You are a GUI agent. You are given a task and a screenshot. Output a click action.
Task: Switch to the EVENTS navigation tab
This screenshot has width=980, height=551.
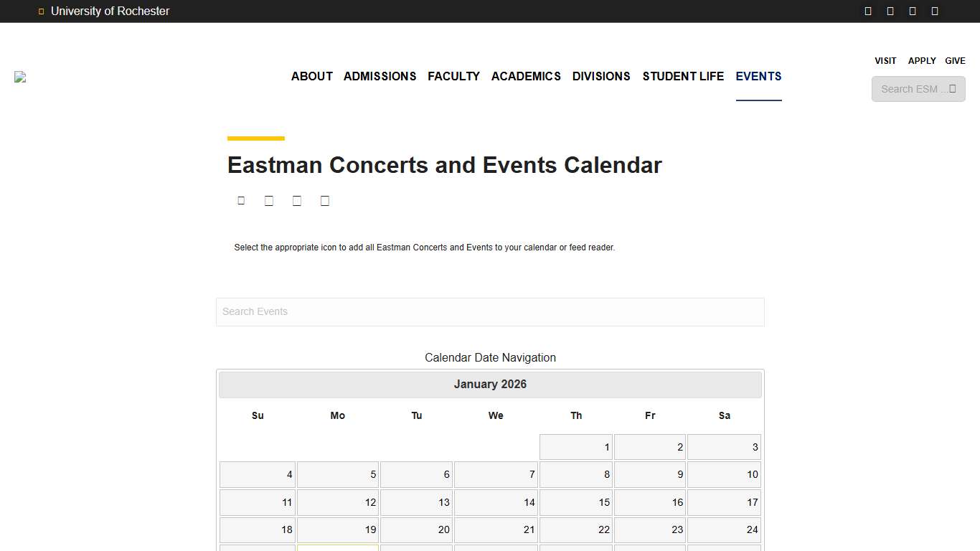point(758,76)
